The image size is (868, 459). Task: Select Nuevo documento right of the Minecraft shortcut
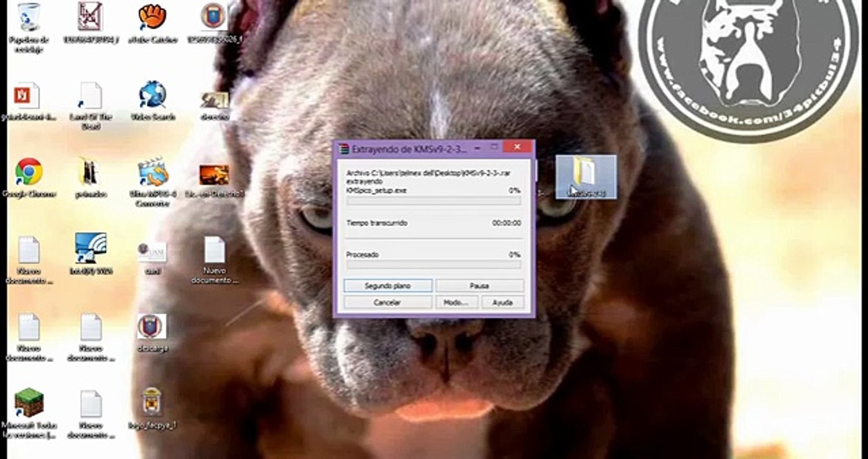coord(91,404)
